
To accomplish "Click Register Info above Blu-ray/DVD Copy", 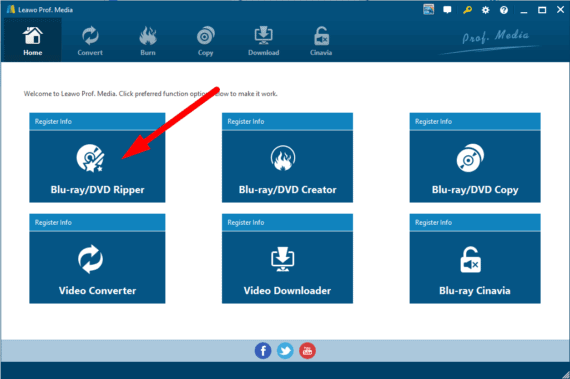I will coord(433,121).
